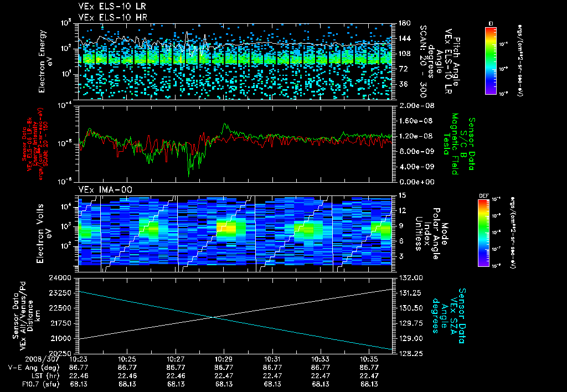The width and height of the screenshot is (567, 392).
Task: Select the "108" pitch angle tick
Action: 404,54
